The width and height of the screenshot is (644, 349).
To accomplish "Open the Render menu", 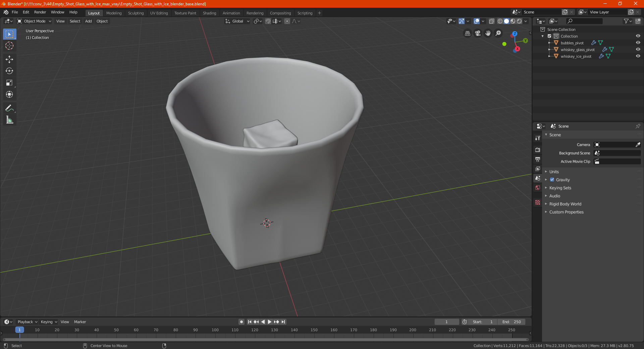I will click(x=40, y=12).
